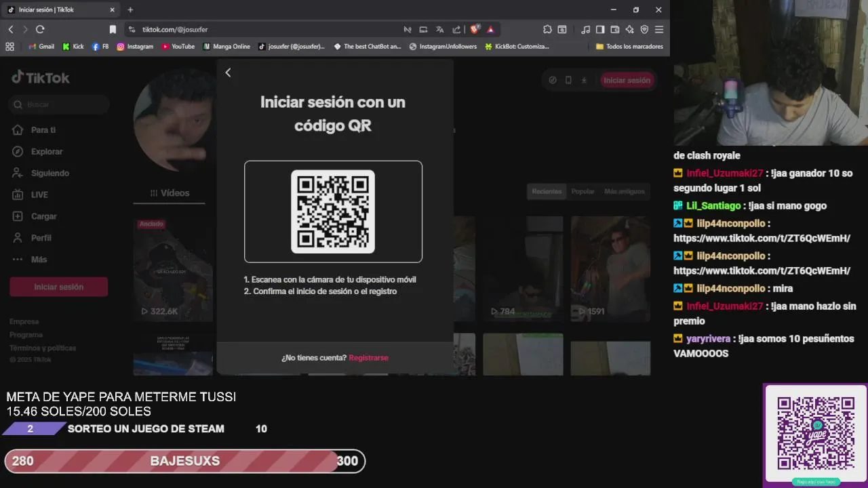Open the josuxfer TikTok bookmark

pyautogui.click(x=292, y=47)
